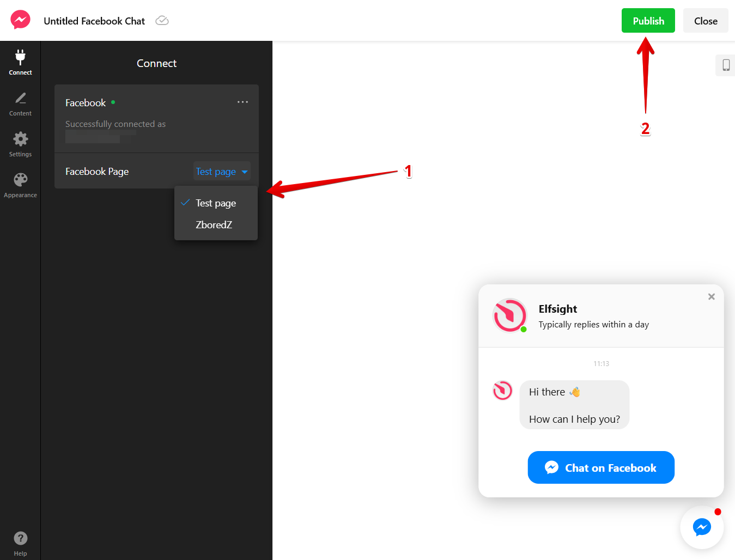Image resolution: width=735 pixels, height=560 pixels.
Task: Click the 11:13 timestamp
Action: [601, 363]
